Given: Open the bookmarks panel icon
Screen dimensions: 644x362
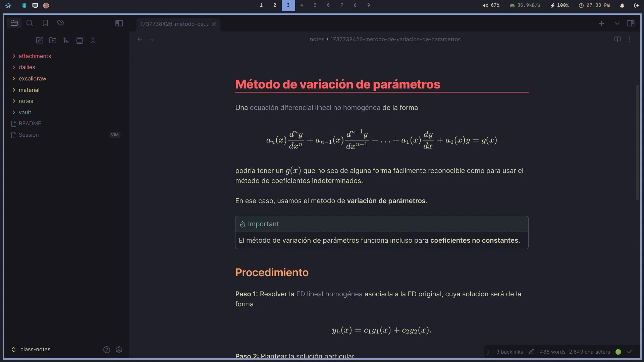Looking at the screenshot, I should point(45,23).
